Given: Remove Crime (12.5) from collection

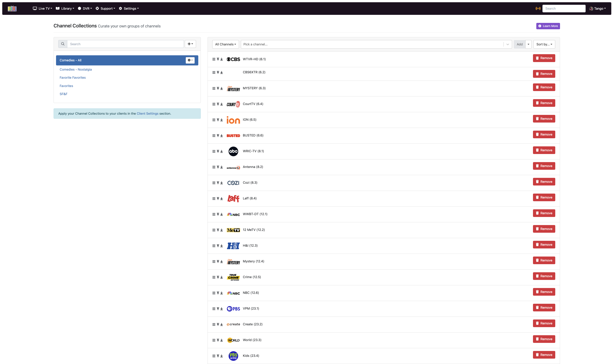Looking at the screenshot, I should tap(544, 276).
